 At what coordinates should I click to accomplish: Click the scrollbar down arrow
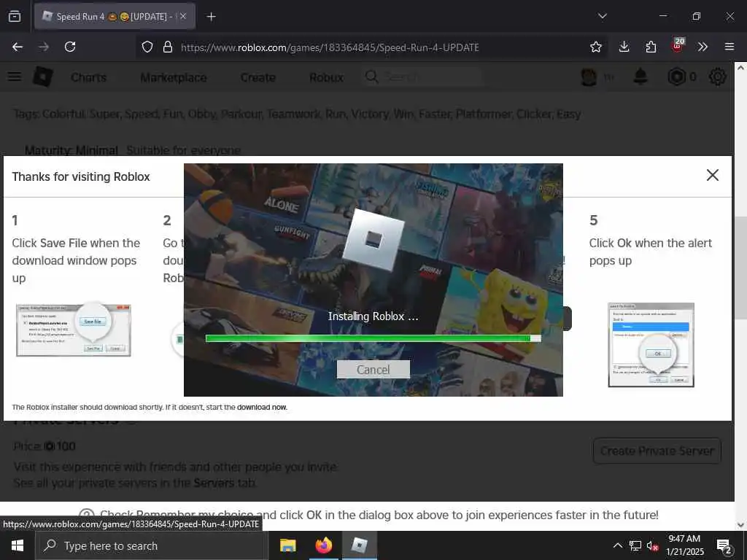tap(740, 525)
